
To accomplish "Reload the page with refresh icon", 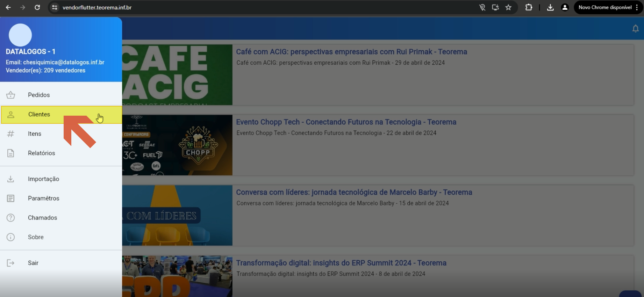I will 37,7.
